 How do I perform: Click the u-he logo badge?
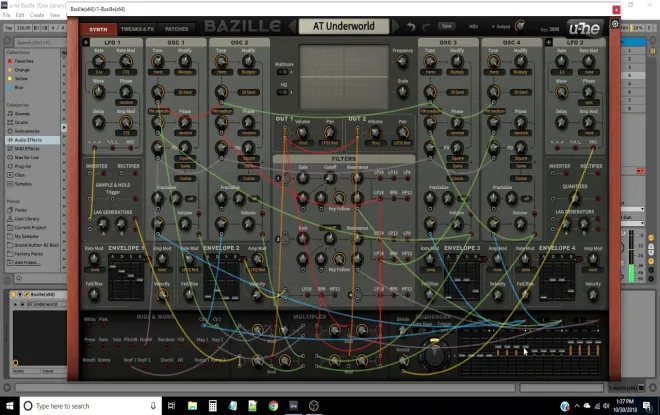[584, 28]
